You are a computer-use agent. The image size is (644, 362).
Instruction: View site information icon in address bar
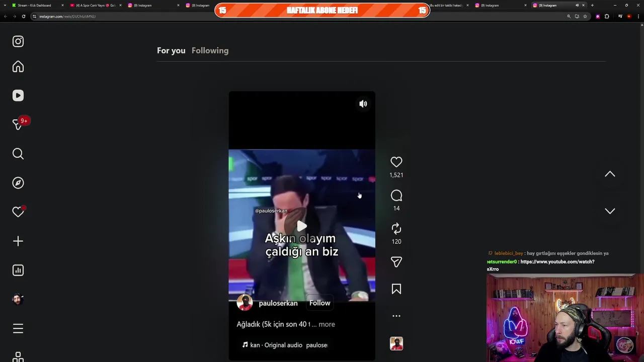coord(34,16)
